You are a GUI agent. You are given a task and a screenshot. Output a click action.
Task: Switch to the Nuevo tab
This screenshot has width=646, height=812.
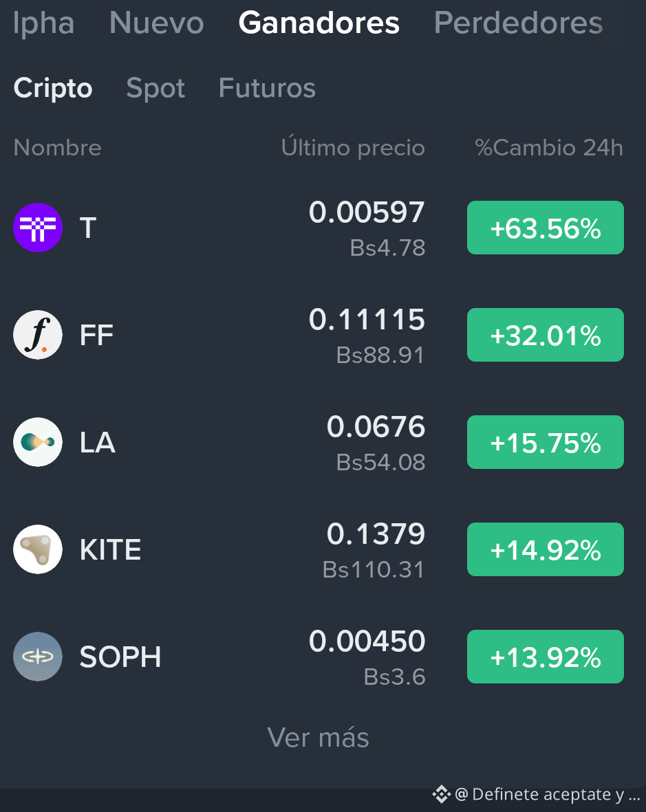click(156, 23)
